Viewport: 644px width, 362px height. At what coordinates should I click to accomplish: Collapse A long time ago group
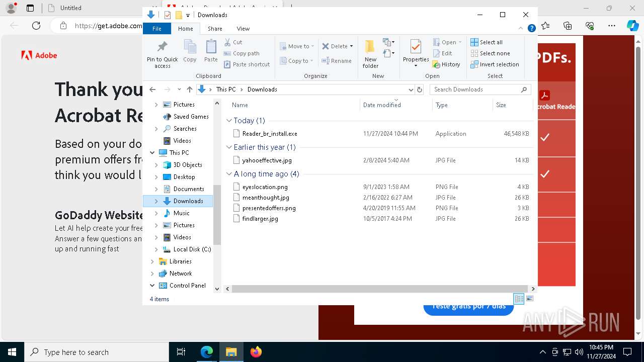[229, 174]
